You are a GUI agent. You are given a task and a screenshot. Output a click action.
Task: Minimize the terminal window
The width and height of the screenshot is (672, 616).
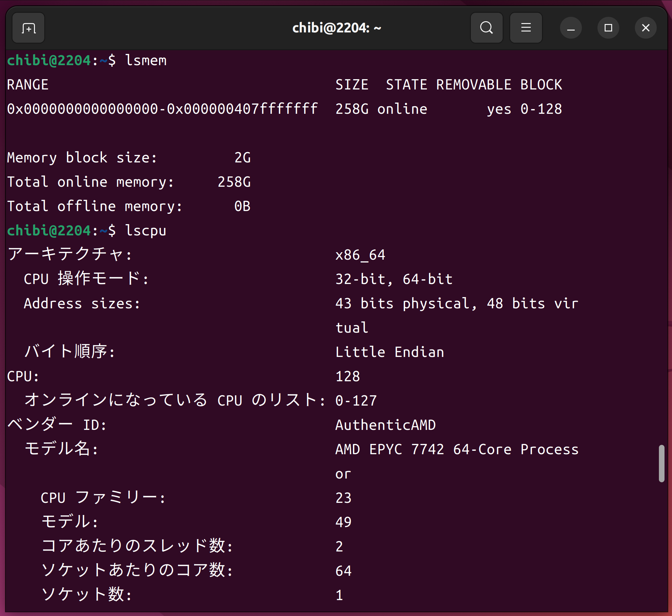(x=571, y=28)
